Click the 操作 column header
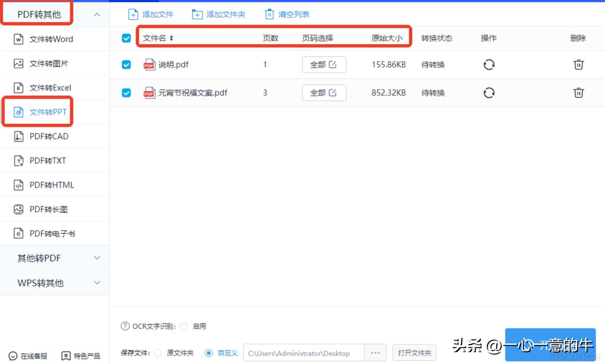This screenshot has width=605, height=364. tap(489, 38)
